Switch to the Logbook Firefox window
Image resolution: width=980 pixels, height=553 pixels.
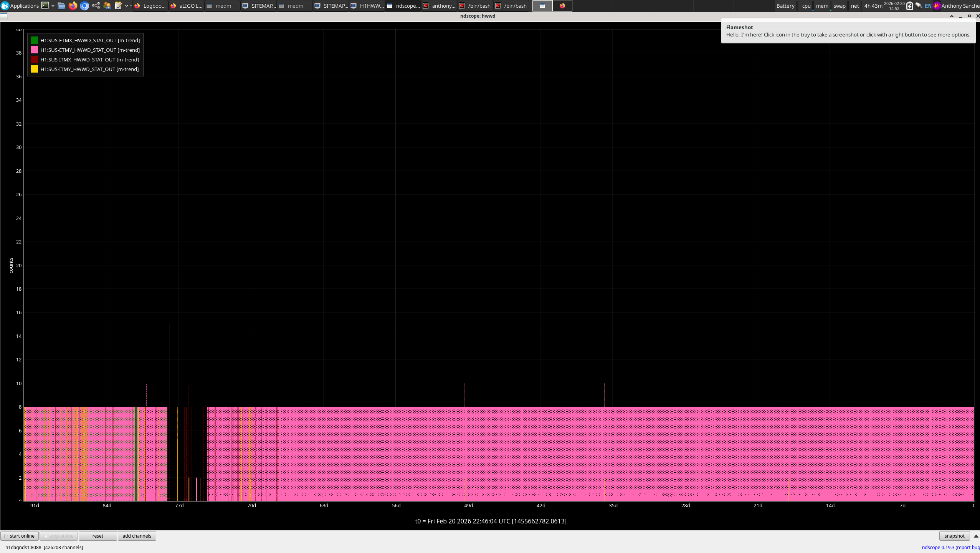[150, 6]
